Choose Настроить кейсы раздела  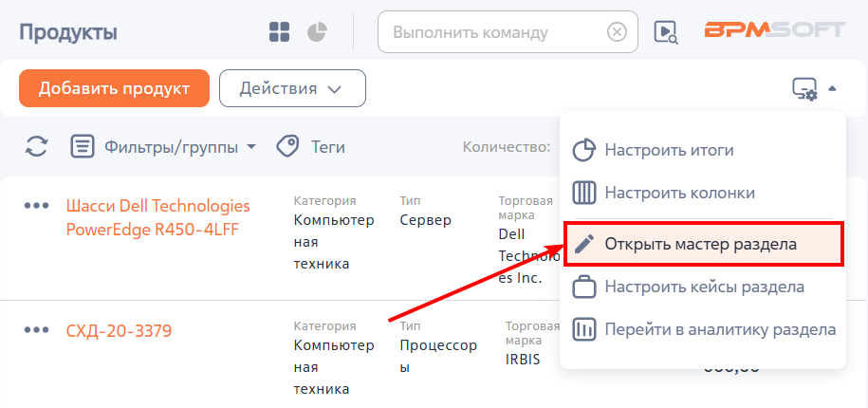[703, 287]
